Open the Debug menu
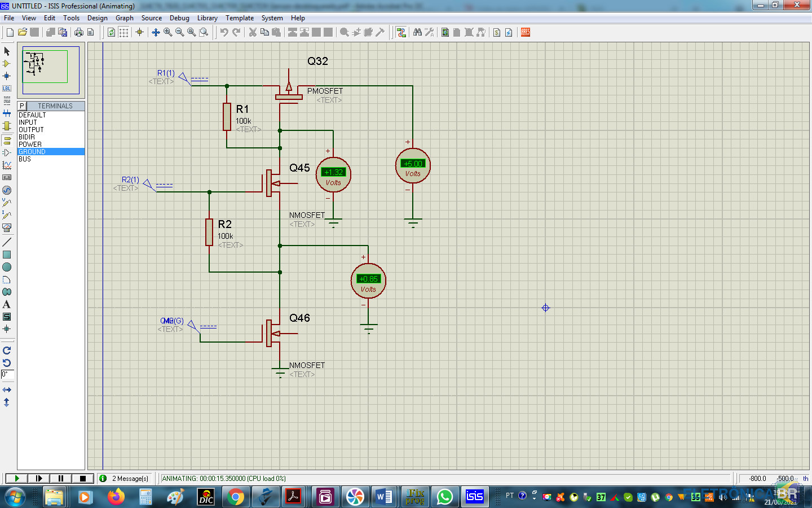This screenshot has height=508, width=812. pyautogui.click(x=179, y=18)
